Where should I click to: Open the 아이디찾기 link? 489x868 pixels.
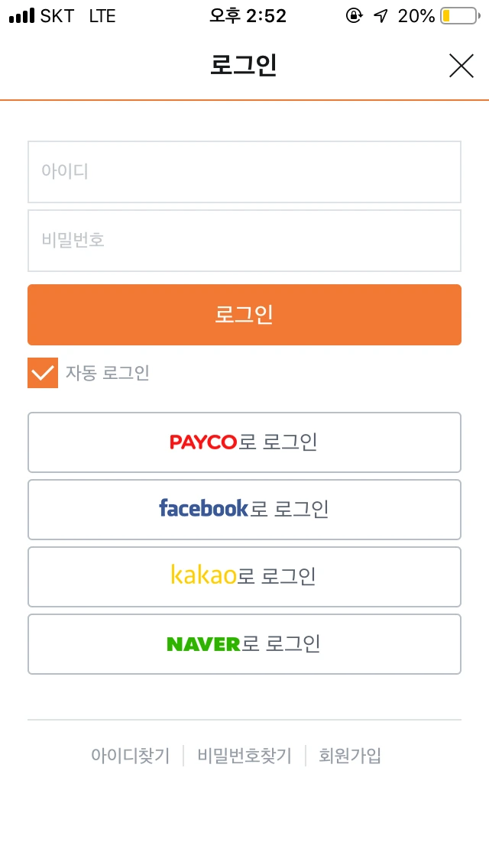(x=131, y=756)
